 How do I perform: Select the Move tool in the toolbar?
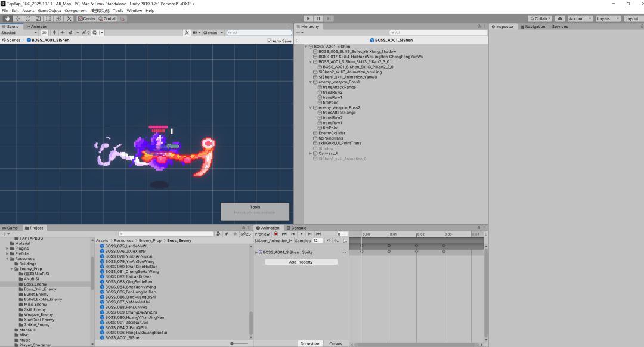tap(18, 18)
